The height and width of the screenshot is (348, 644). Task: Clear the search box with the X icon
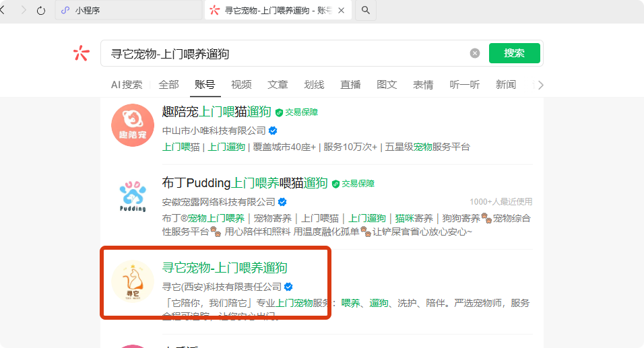click(x=475, y=53)
